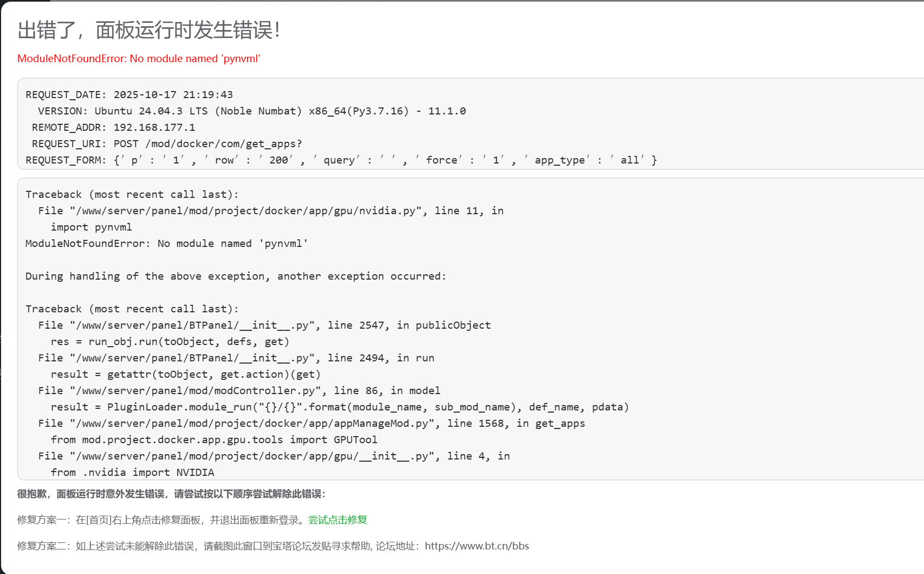Image resolution: width=924 pixels, height=574 pixels.
Task: Click the forum address https://www.bt.cn/bbs
Action: pyautogui.click(x=476, y=546)
